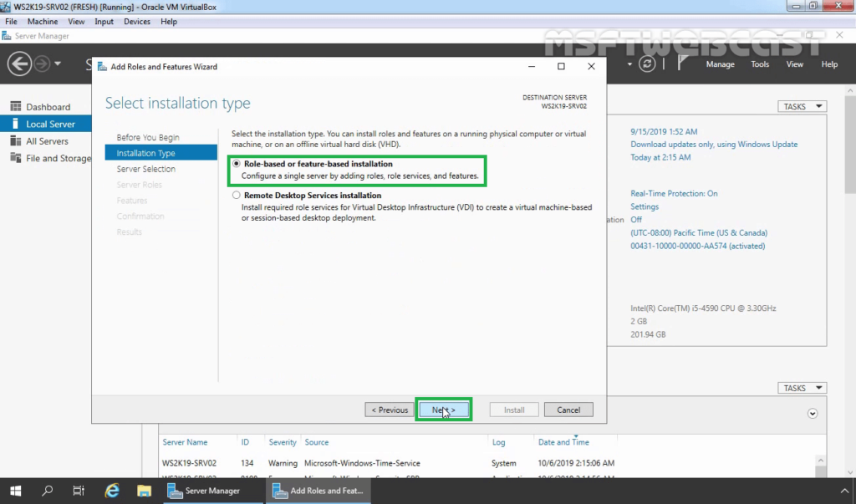Maximize the Add Roles and Features Wizard
This screenshot has height=504, width=856.
pos(561,66)
